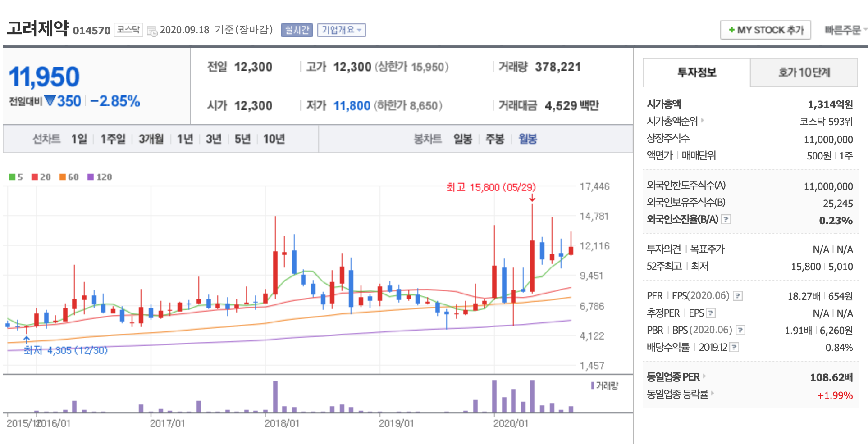Select the 10년 line chart period
This screenshot has width=868, height=444.
pos(274,139)
